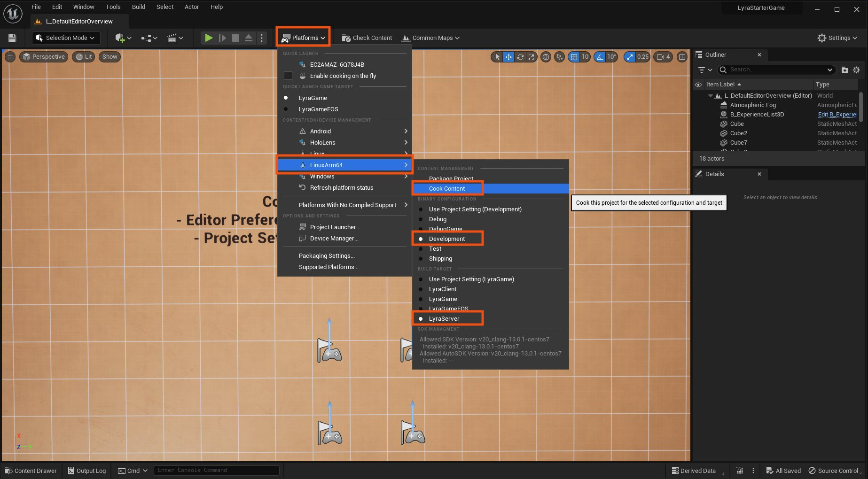Toggle world/local coordinate globe icon
Screen dimensions: 868x479
(x=546, y=57)
